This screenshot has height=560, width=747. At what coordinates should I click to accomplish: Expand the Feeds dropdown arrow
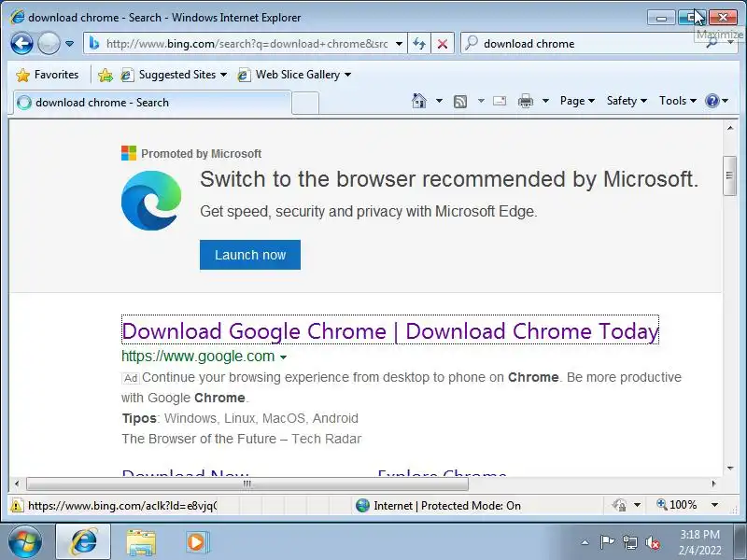(481, 101)
